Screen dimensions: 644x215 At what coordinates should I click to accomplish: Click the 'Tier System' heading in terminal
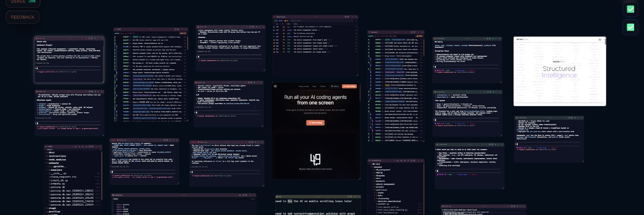click(x=440, y=100)
